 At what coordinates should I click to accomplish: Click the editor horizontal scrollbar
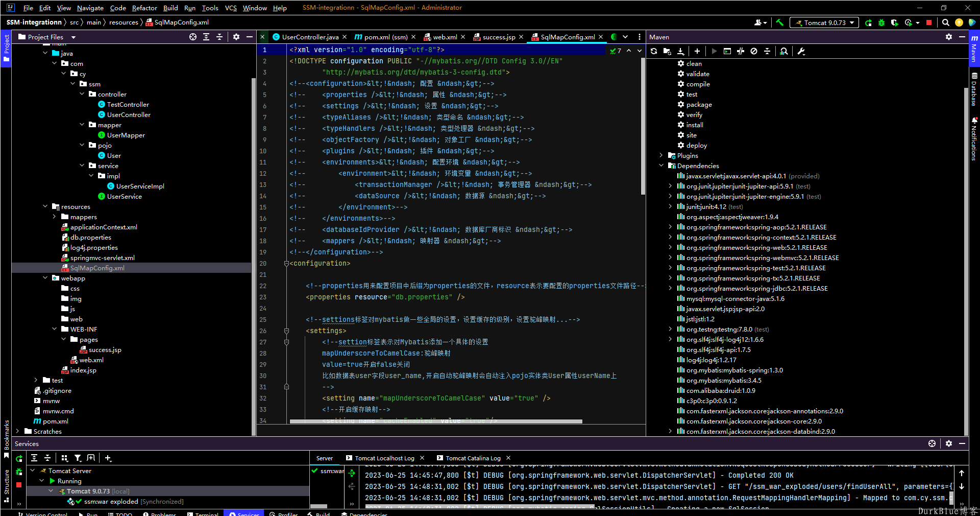click(x=436, y=421)
